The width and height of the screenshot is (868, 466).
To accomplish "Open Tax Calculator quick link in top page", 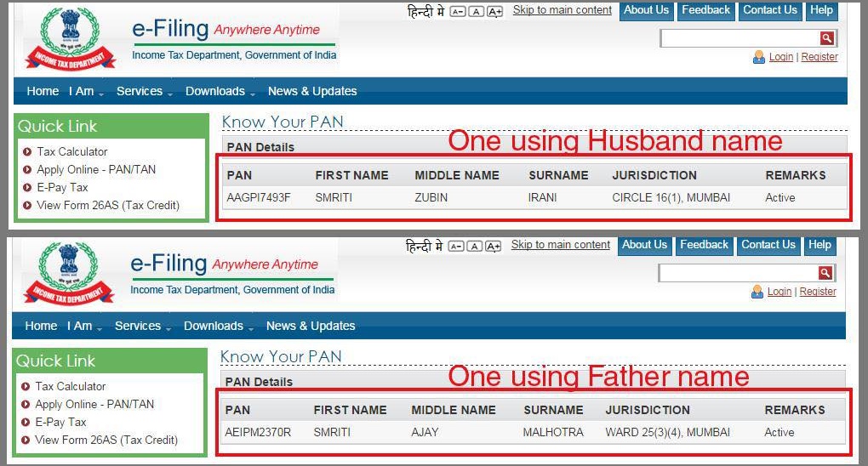I will (x=72, y=151).
